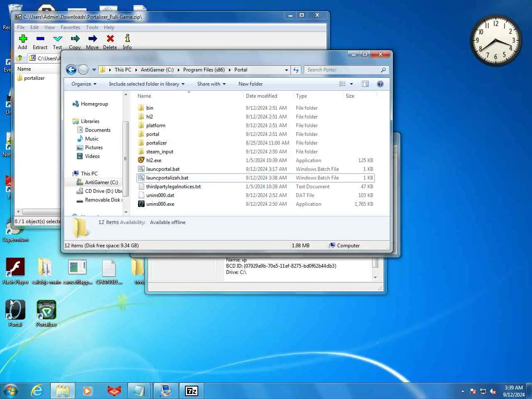Open the Tools menu in 7-Zip
This screenshot has height=399, width=532.
point(92,27)
